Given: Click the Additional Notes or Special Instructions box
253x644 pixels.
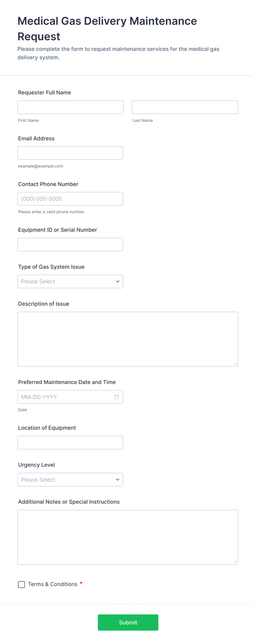Looking at the screenshot, I should [128, 537].
